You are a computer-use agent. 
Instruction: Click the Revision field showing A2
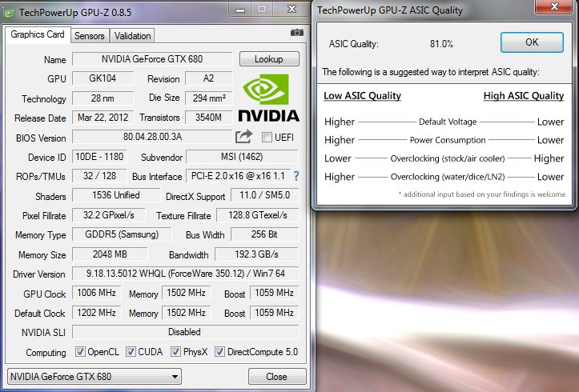tap(209, 78)
